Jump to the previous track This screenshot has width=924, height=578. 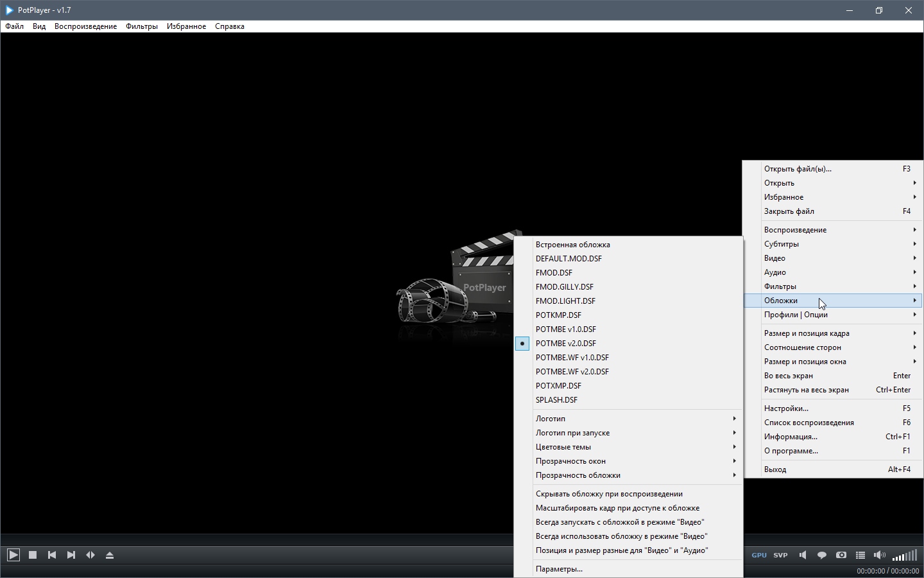[x=52, y=555]
